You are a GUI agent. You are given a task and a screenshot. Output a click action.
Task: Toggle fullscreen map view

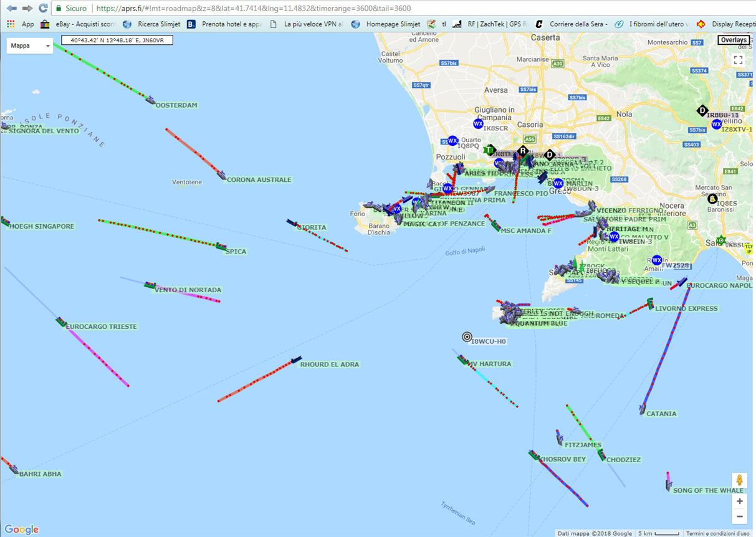(738, 60)
